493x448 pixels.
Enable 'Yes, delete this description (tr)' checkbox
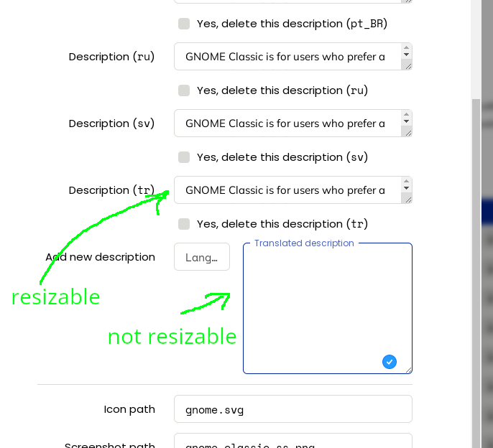(184, 224)
